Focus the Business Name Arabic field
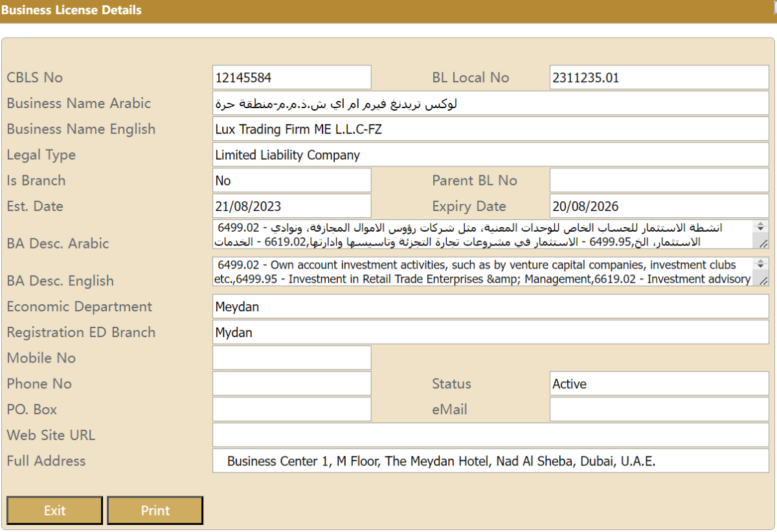 click(x=490, y=104)
